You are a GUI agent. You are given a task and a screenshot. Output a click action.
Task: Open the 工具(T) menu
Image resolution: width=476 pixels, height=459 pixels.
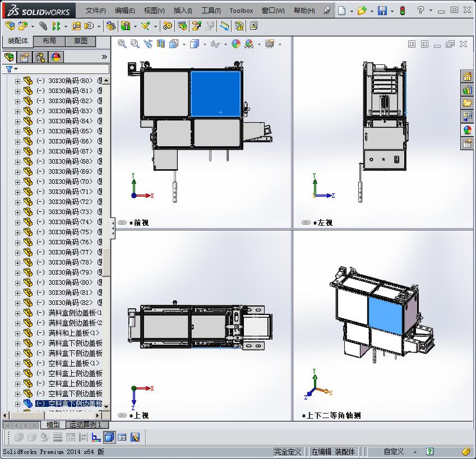(x=211, y=11)
